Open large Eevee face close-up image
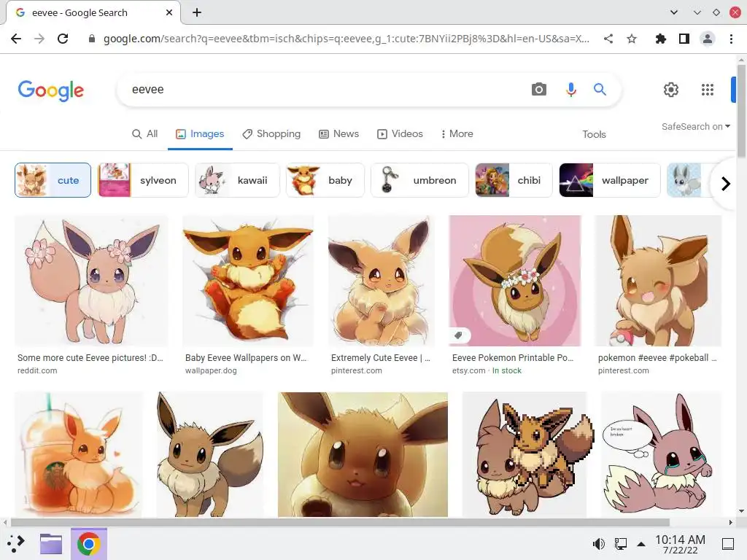747x560 pixels. 363,454
